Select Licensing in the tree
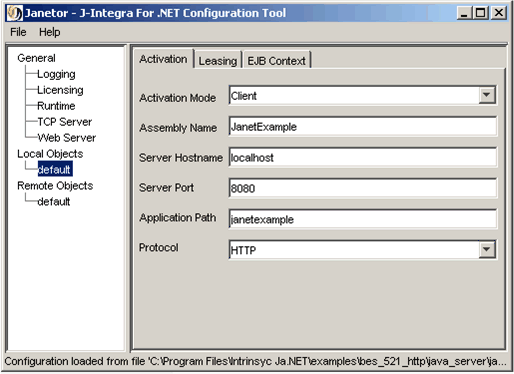The height and width of the screenshot is (374, 514). coord(60,90)
